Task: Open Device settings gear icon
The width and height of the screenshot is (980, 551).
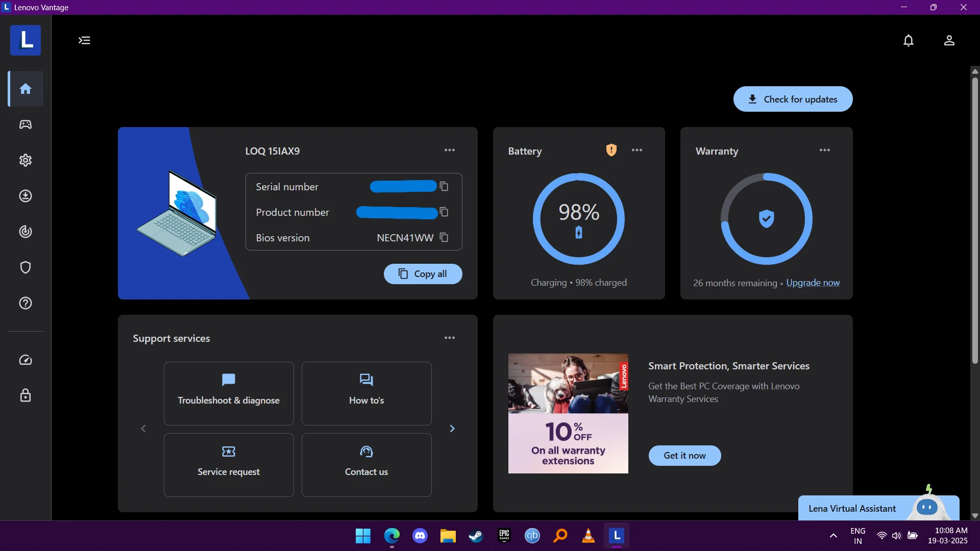Action: coord(24,160)
